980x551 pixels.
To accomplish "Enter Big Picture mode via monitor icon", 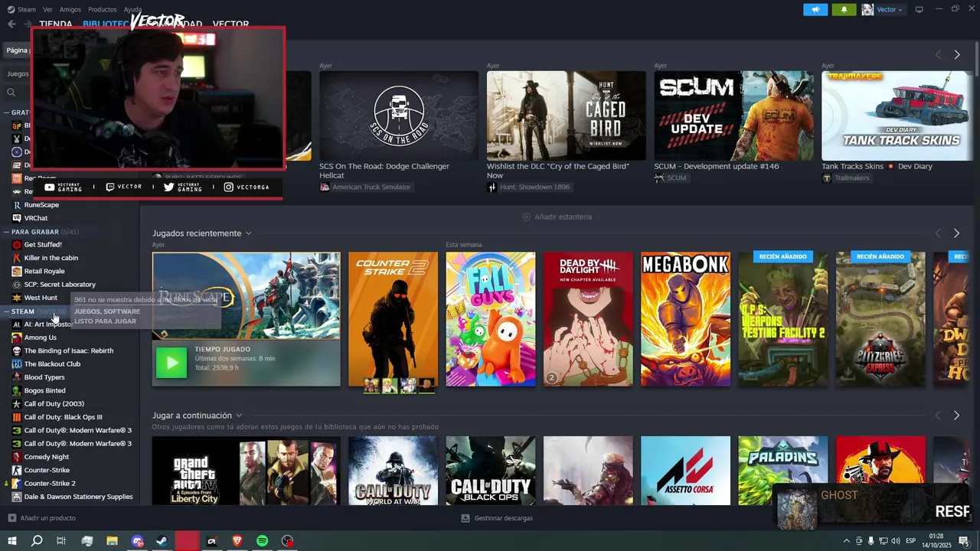I will pos(920,9).
